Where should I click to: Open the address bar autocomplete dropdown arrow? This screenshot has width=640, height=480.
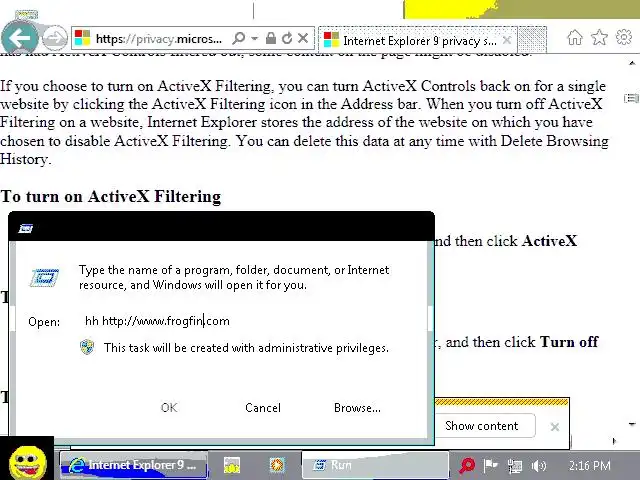[255, 38]
